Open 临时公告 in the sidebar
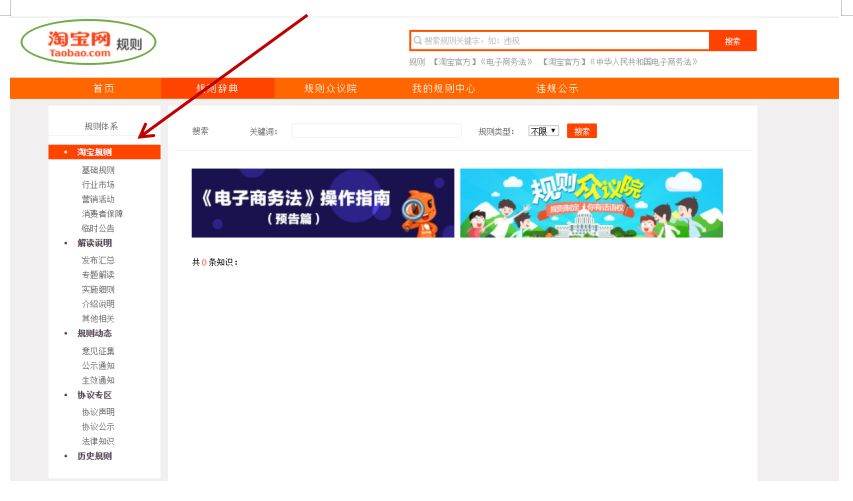The image size is (853, 501). coord(98,228)
